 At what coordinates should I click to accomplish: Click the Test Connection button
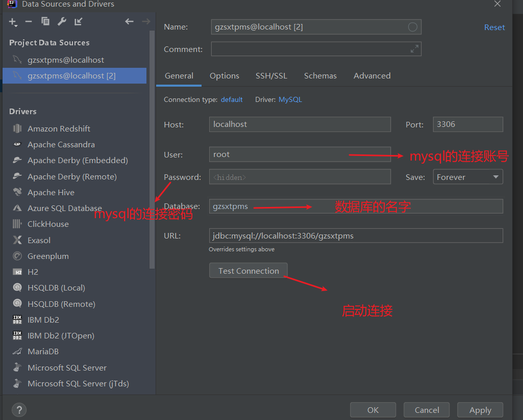[x=248, y=271]
